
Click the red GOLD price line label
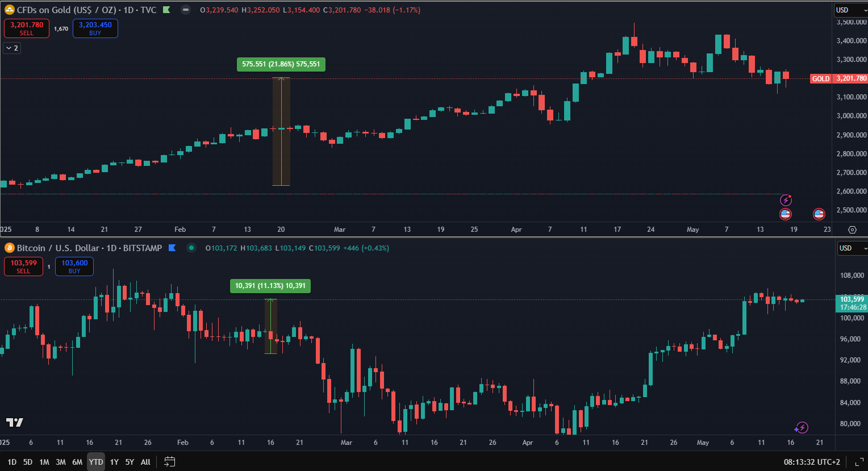[821, 79]
